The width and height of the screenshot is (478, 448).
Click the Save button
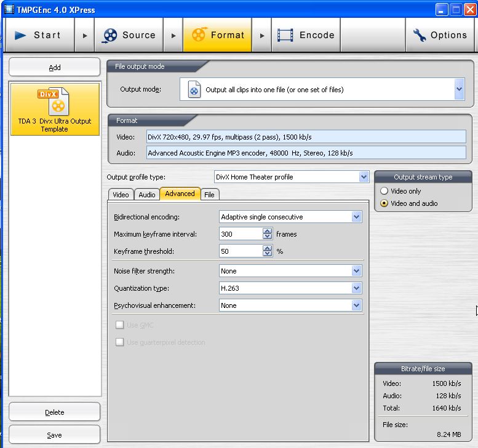[55, 435]
